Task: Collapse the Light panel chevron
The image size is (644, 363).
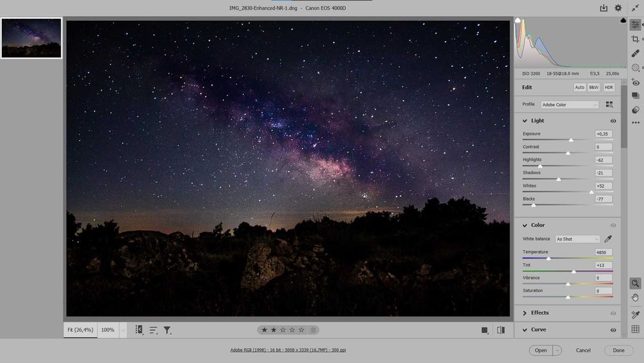Action: (525, 121)
